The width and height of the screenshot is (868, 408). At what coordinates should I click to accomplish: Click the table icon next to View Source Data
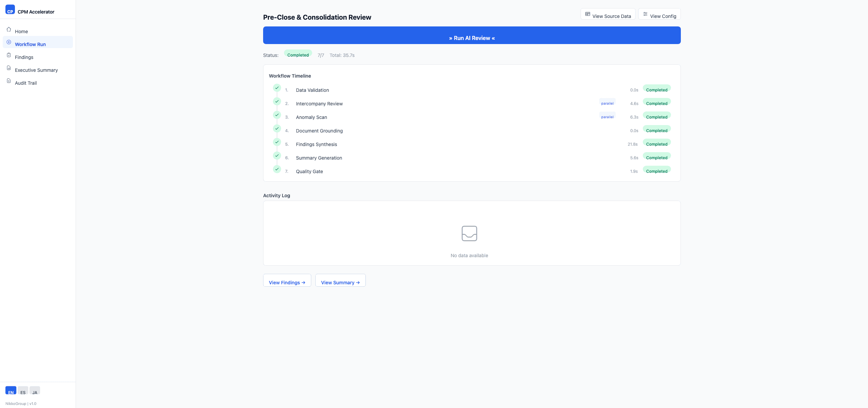(x=588, y=14)
